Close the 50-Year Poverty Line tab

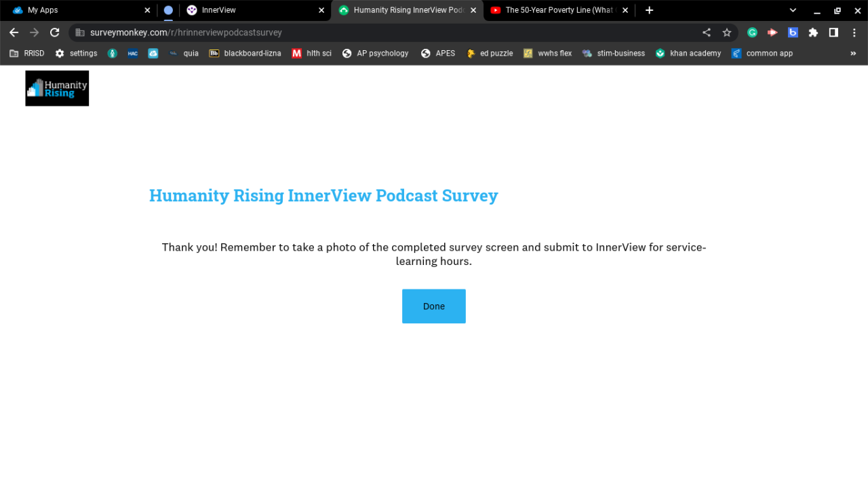coord(625,10)
